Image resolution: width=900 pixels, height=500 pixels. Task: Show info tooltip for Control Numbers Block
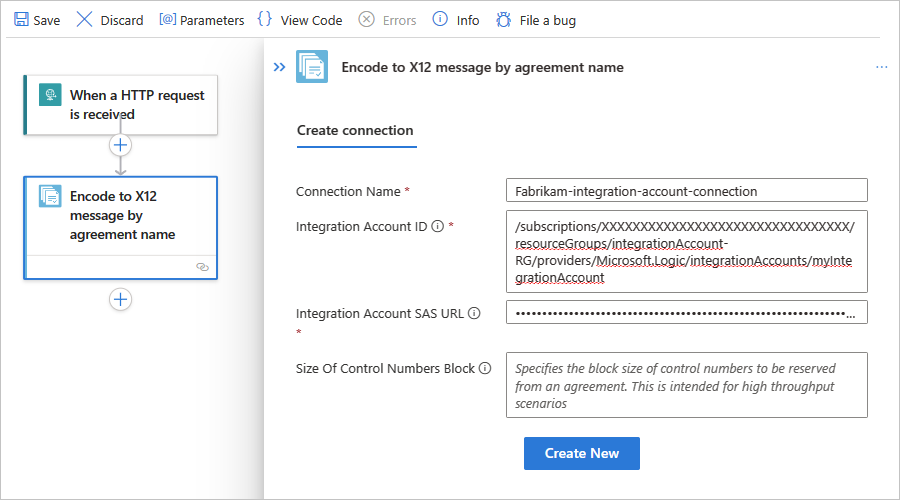point(485,369)
